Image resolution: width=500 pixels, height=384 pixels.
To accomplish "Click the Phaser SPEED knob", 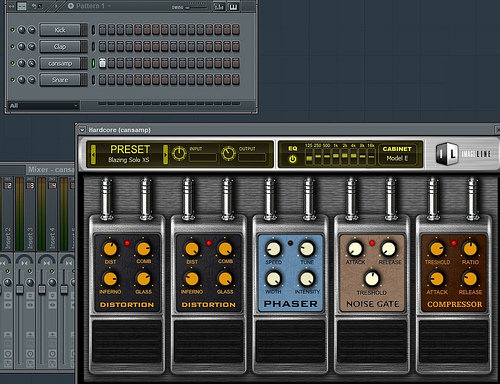I will click(273, 249).
